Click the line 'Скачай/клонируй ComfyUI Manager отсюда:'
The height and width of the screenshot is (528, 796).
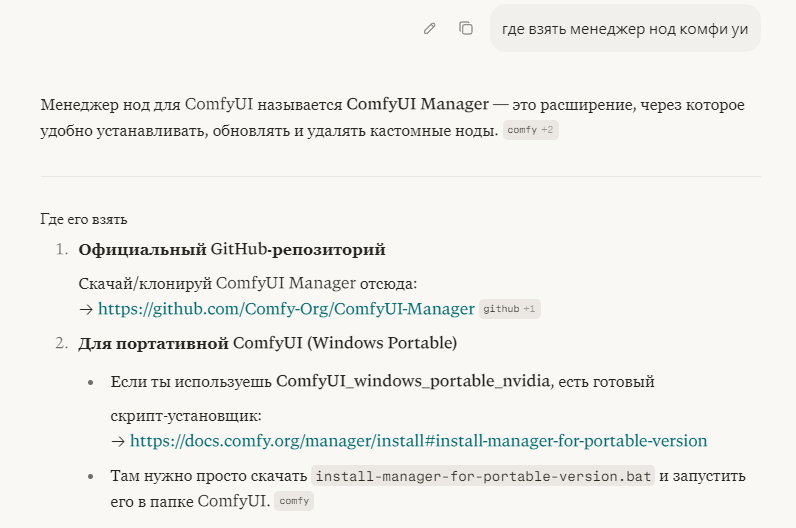(x=248, y=283)
